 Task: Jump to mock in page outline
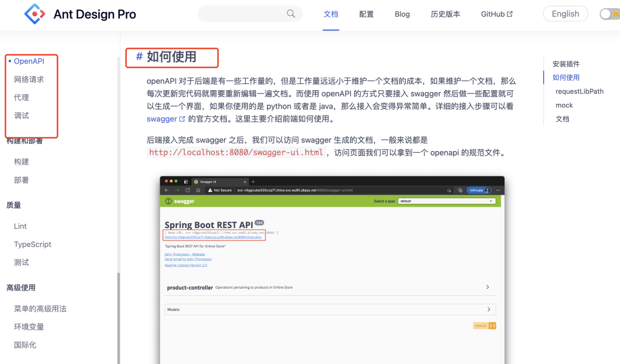click(x=564, y=105)
